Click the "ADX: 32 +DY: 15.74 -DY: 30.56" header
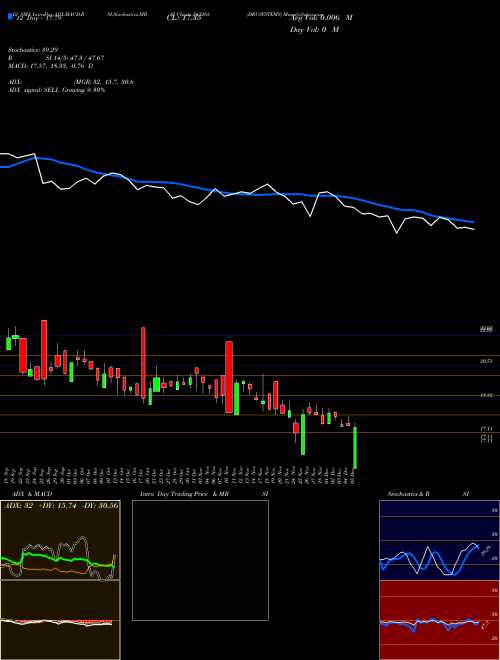The height and width of the screenshot is (660, 500). point(61,505)
